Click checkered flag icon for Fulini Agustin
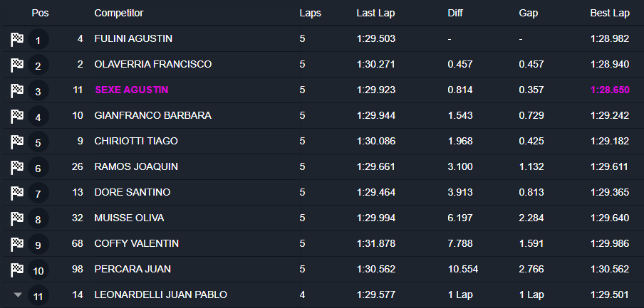 pyautogui.click(x=17, y=40)
